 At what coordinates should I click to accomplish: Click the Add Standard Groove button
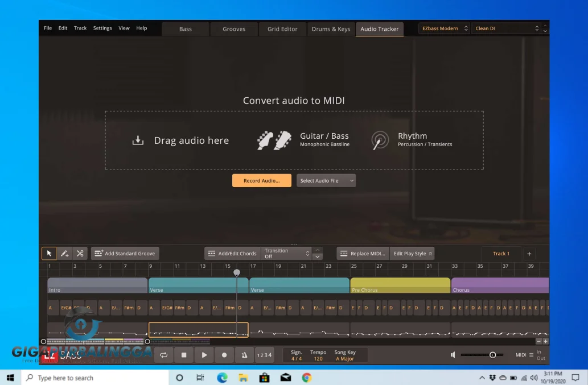click(125, 254)
